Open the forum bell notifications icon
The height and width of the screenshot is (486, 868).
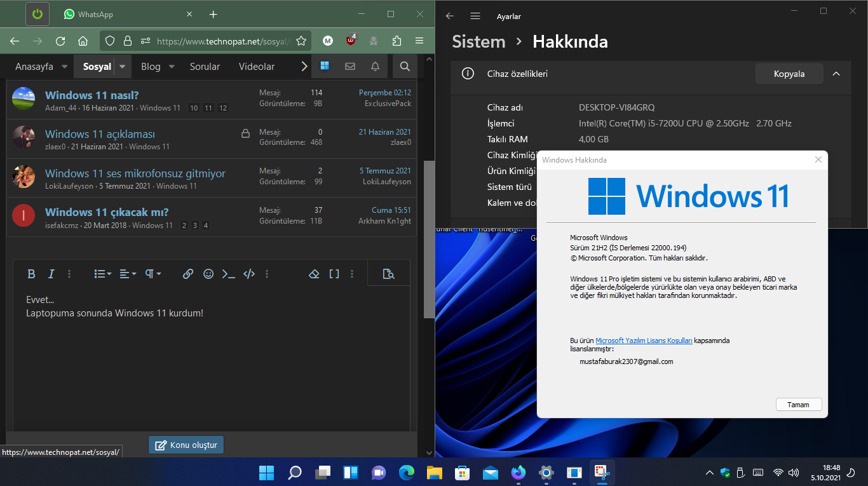click(375, 66)
